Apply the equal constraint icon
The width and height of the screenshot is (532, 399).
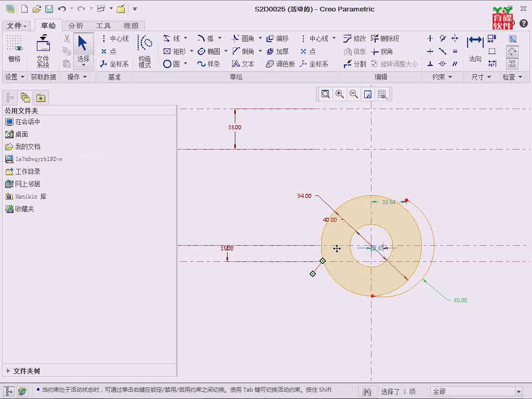click(455, 51)
